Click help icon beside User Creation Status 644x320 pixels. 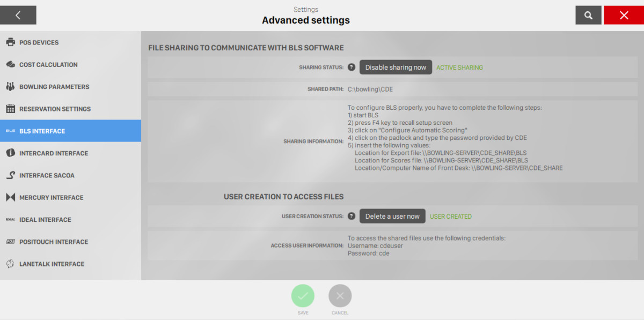[x=352, y=216]
